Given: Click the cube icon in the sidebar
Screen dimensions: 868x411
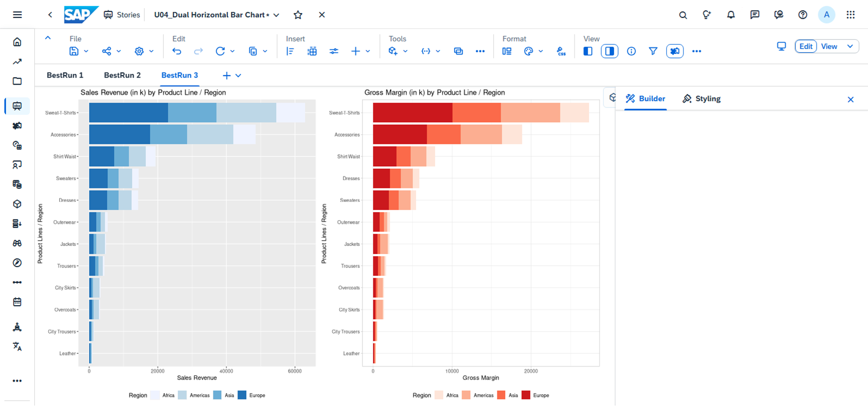Looking at the screenshot, I should [x=17, y=204].
